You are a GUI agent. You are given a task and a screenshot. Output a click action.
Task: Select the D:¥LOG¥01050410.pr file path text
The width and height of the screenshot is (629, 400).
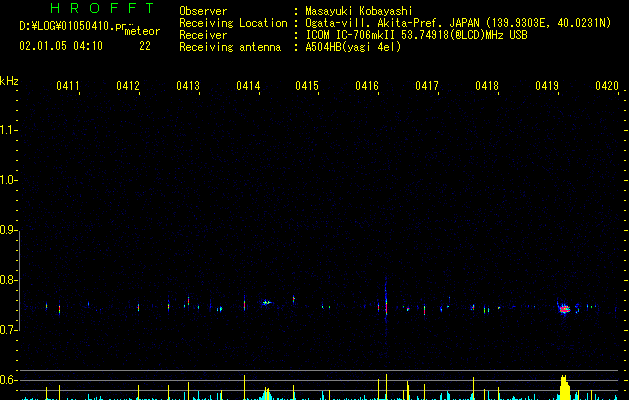click(72, 26)
